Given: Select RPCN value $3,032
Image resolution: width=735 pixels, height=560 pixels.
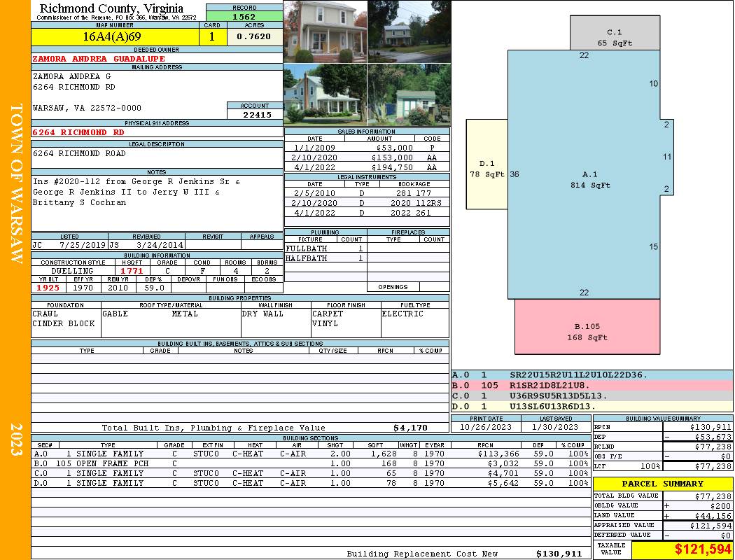Looking at the screenshot, I should tap(503, 463).
